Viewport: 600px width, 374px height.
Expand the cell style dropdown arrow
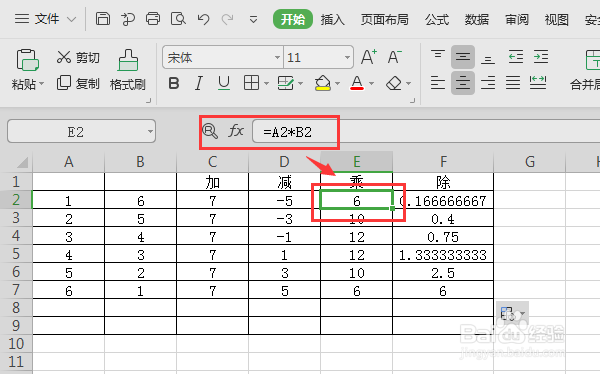click(x=300, y=83)
